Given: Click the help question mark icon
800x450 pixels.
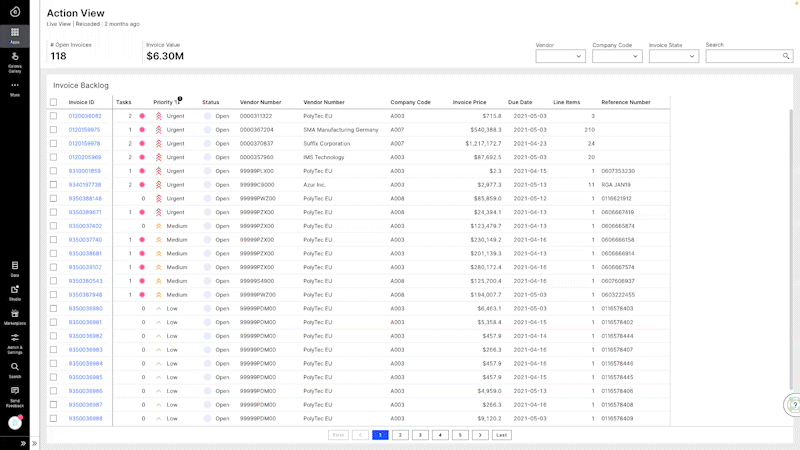Looking at the screenshot, I should tap(793, 405).
